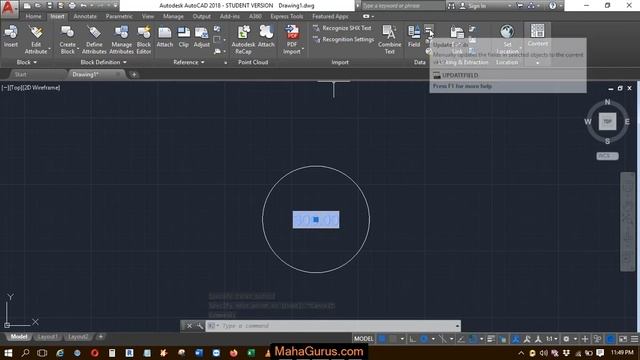Open the Content panel button
This screenshot has width=640, height=360.
538,35
